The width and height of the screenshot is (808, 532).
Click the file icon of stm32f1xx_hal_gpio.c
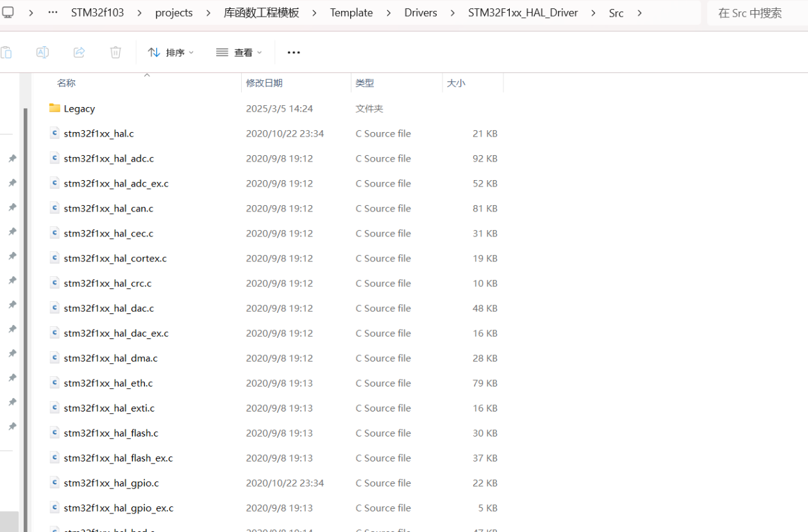[55, 483]
